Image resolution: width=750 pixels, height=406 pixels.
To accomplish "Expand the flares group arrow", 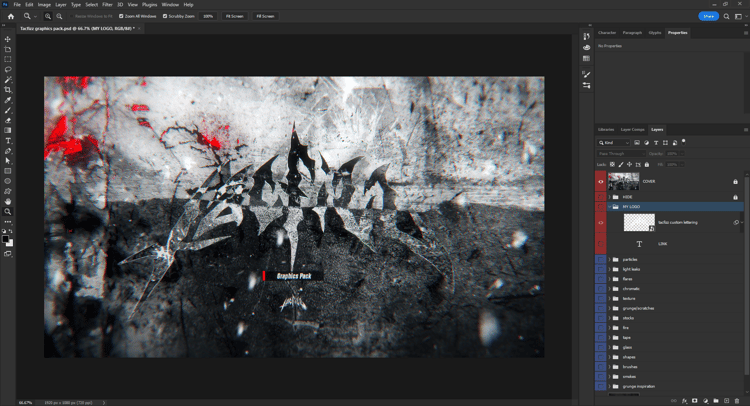I will (609, 279).
